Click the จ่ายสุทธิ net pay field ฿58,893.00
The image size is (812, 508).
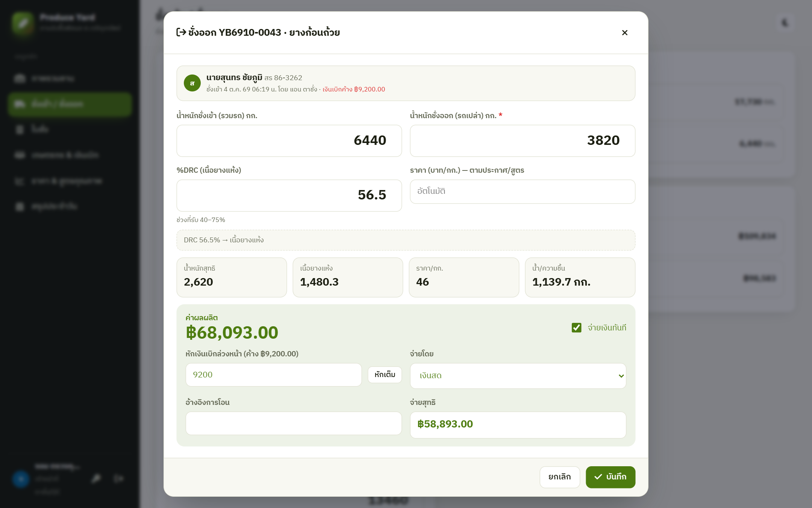click(518, 425)
